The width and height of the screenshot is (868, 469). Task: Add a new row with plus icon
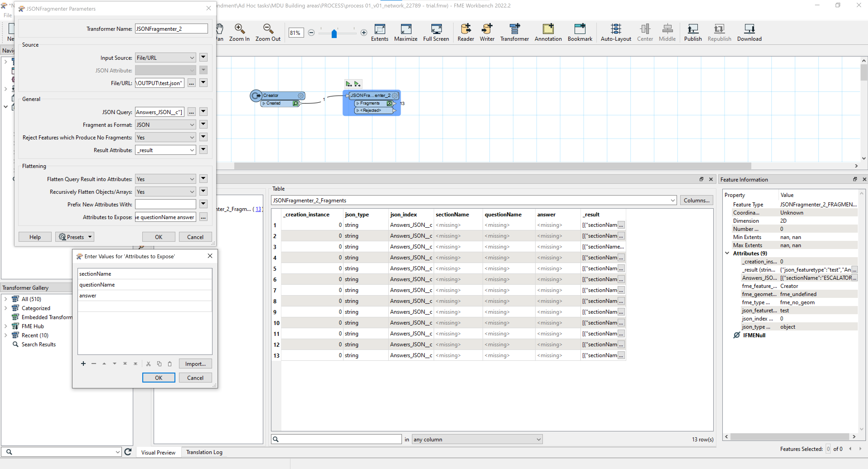coord(83,364)
